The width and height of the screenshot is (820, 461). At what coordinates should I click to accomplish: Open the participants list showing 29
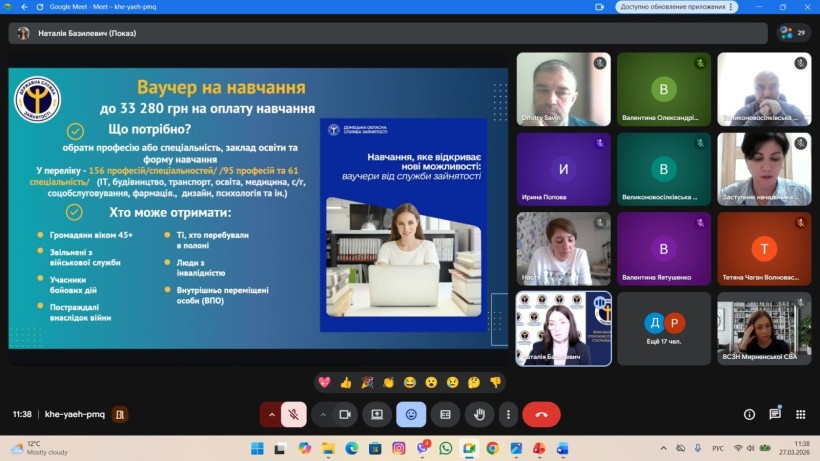click(793, 32)
